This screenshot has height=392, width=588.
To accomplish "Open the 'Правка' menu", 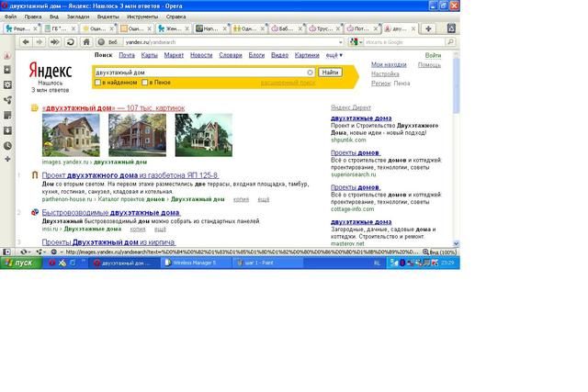I will tap(33, 17).
